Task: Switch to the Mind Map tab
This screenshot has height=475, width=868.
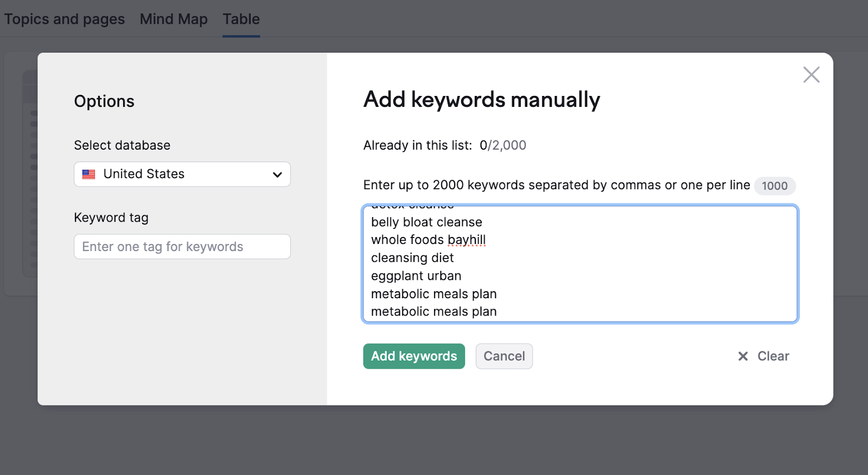Action: [174, 20]
